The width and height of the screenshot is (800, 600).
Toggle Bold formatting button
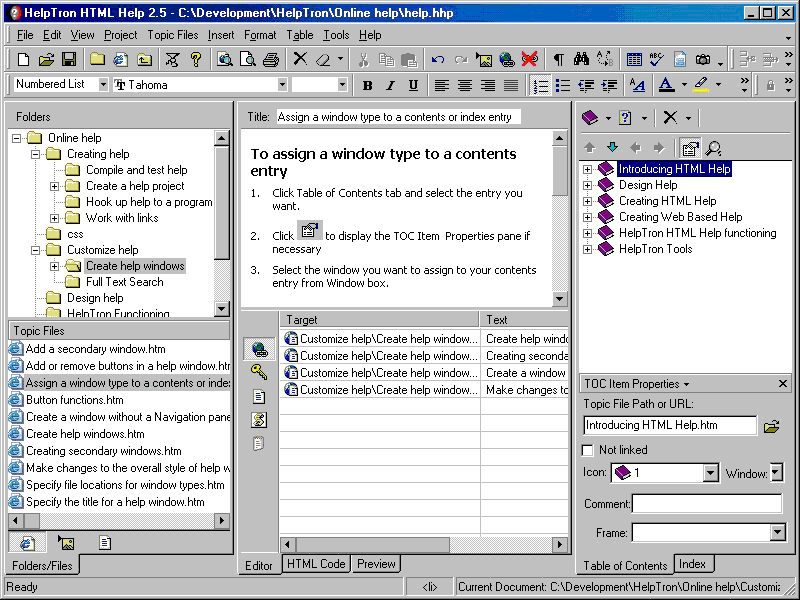[367, 85]
